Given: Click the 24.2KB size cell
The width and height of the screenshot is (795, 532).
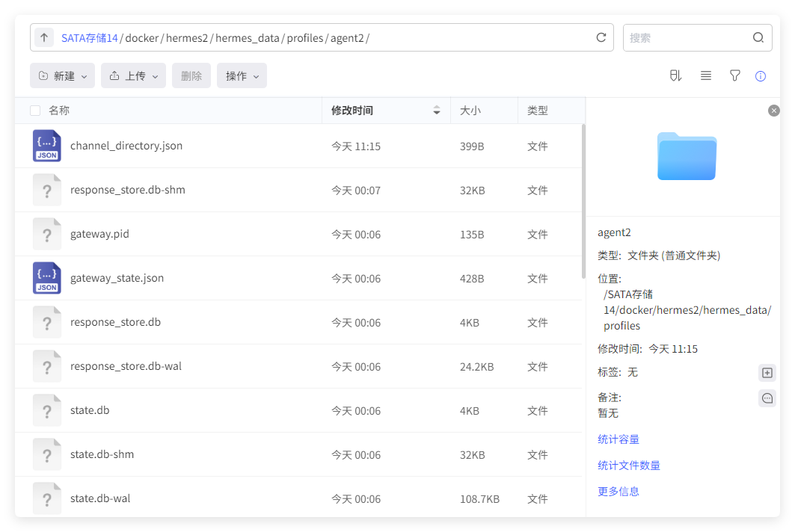Looking at the screenshot, I should [476, 367].
